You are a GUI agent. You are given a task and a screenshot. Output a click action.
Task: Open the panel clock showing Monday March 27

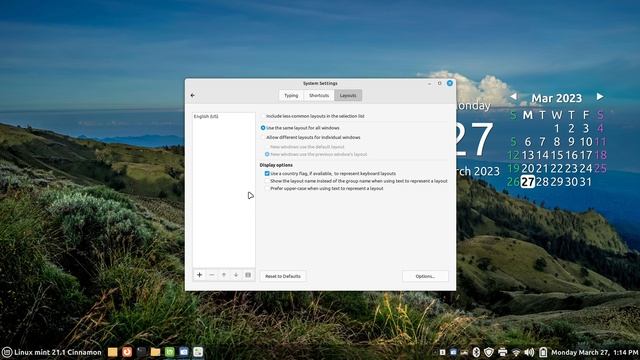click(595, 352)
